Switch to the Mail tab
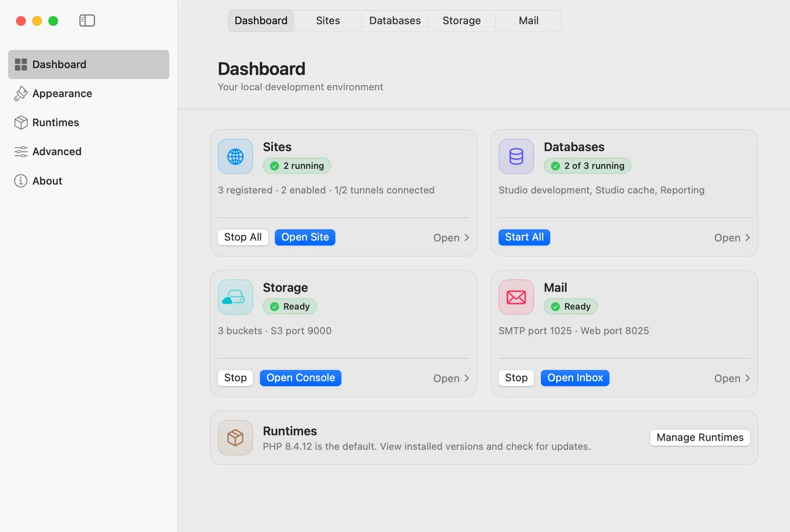The image size is (790, 532). click(x=529, y=21)
